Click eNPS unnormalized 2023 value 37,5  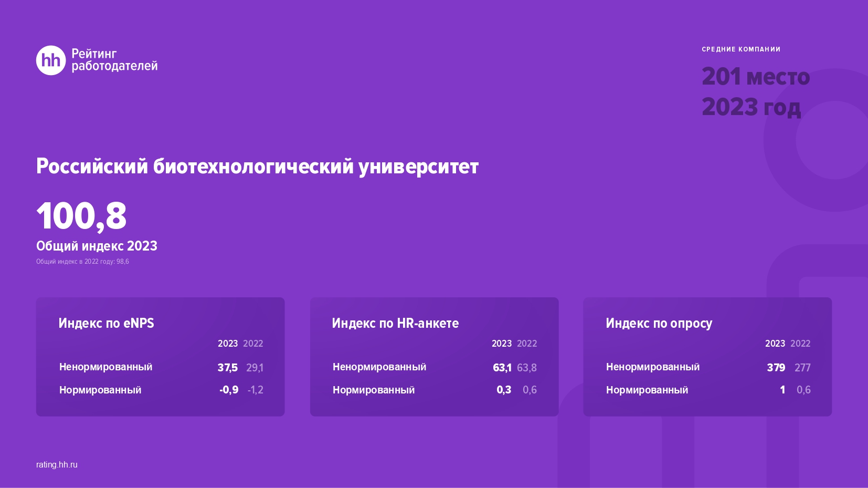[x=228, y=368]
